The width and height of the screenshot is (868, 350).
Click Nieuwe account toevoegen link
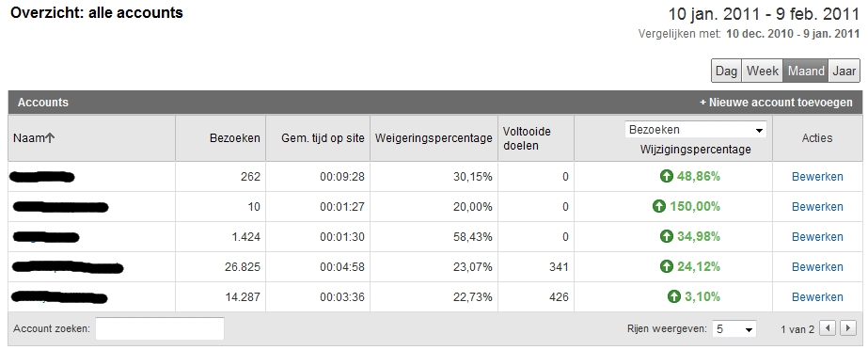(x=776, y=103)
